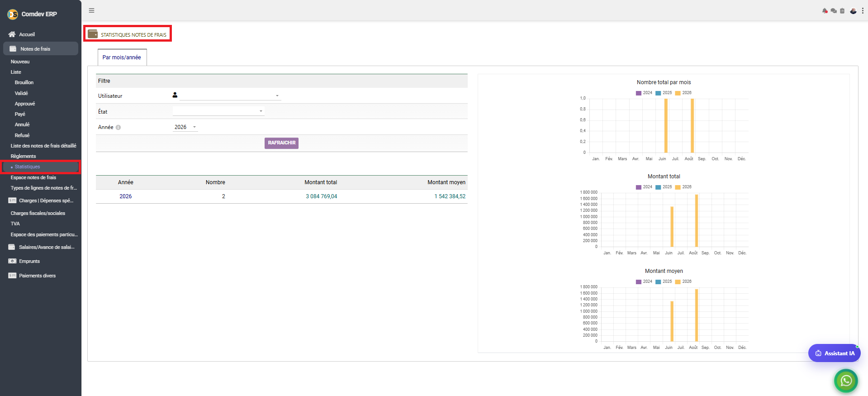Open the user profile avatar
Screen dimensions: 868x396
click(853, 11)
